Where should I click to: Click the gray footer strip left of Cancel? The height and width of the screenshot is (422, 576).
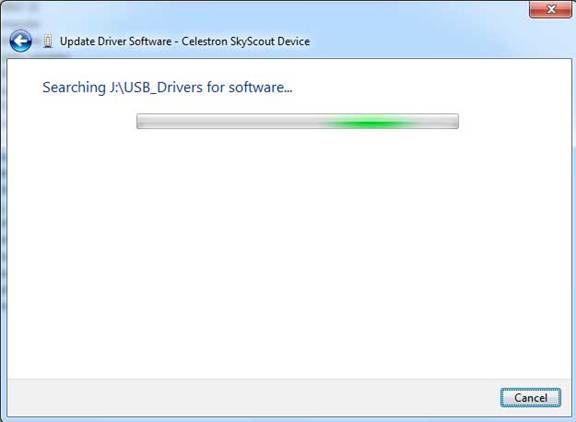coord(253,398)
